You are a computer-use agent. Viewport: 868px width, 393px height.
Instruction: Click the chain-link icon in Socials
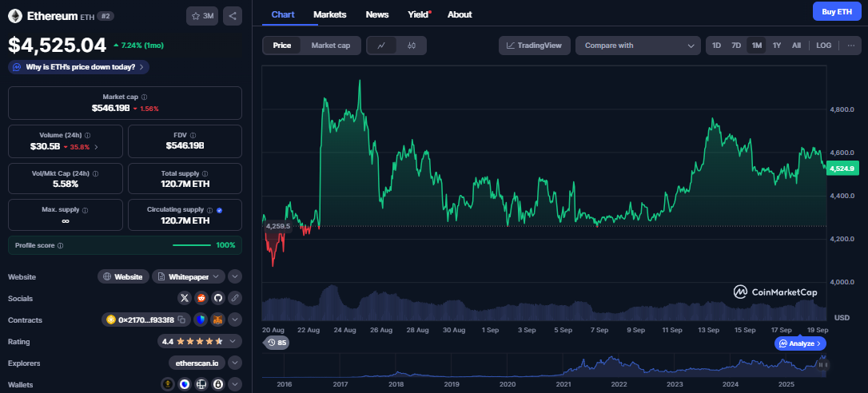tap(235, 299)
